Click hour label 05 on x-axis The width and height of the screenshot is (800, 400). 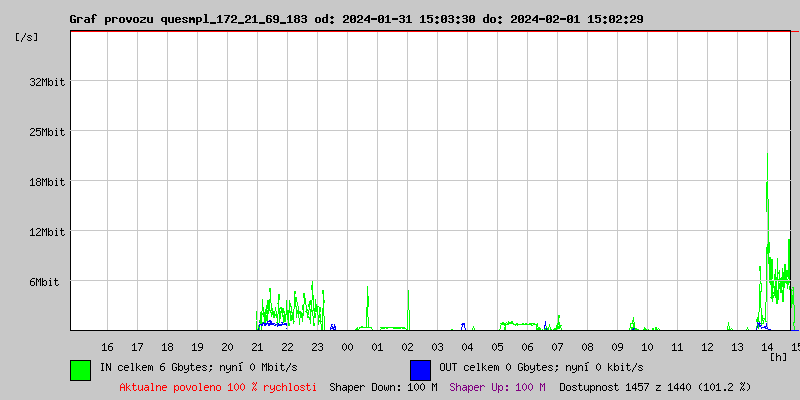(x=497, y=347)
